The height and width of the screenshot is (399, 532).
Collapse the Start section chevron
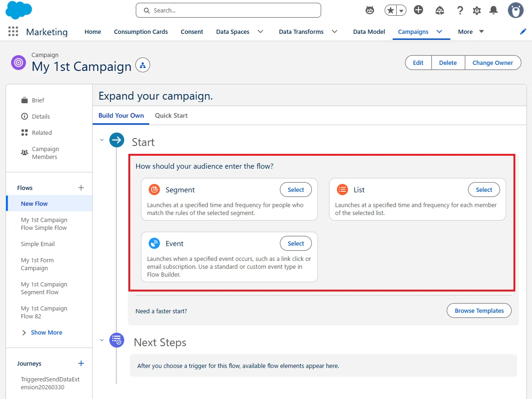[x=102, y=140]
